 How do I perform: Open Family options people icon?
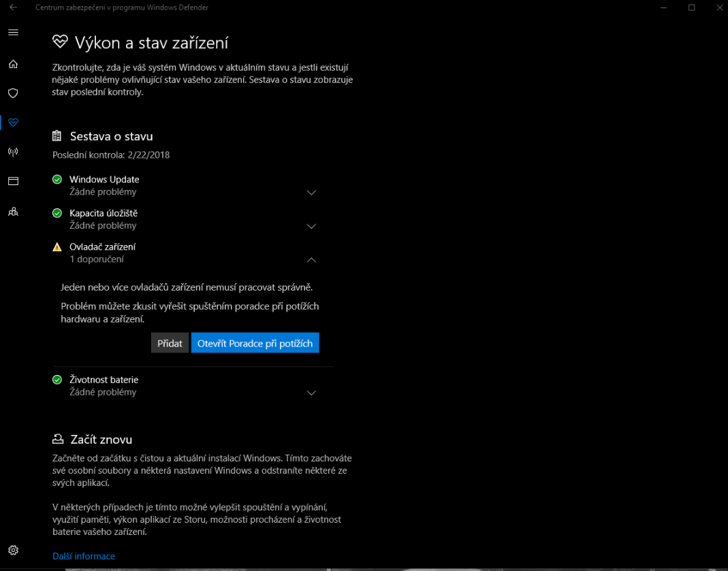click(13, 212)
